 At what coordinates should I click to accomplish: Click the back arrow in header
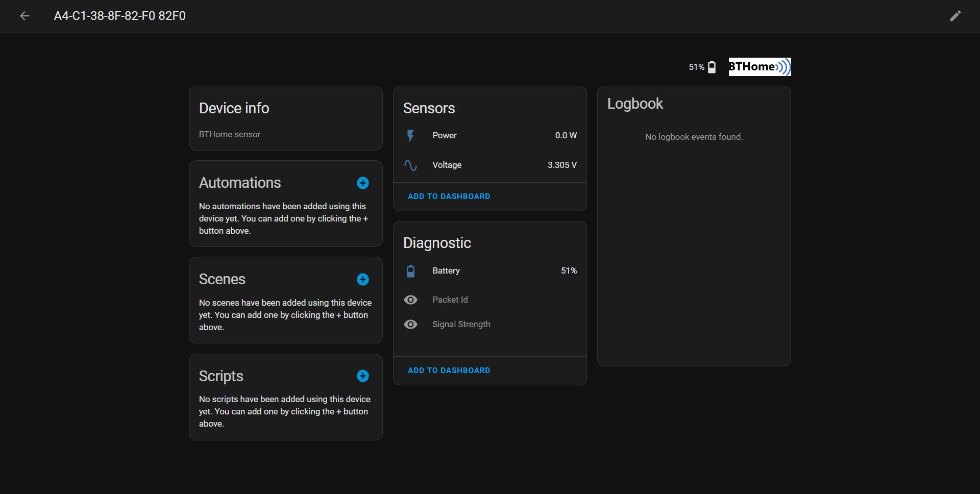pos(24,16)
